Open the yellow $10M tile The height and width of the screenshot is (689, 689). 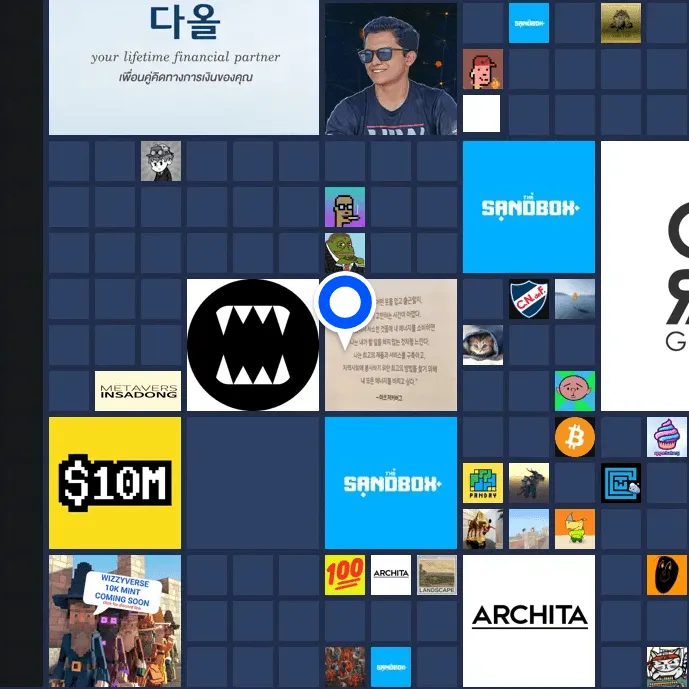click(x=115, y=483)
